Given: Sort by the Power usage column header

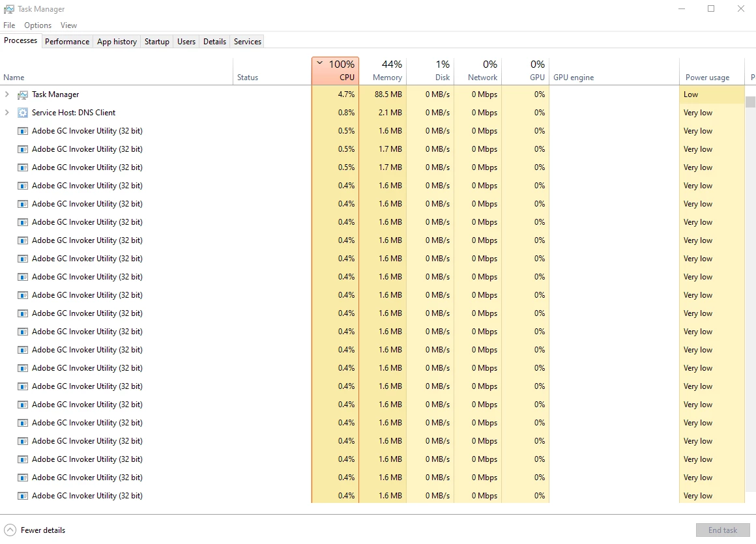Looking at the screenshot, I should [712, 71].
